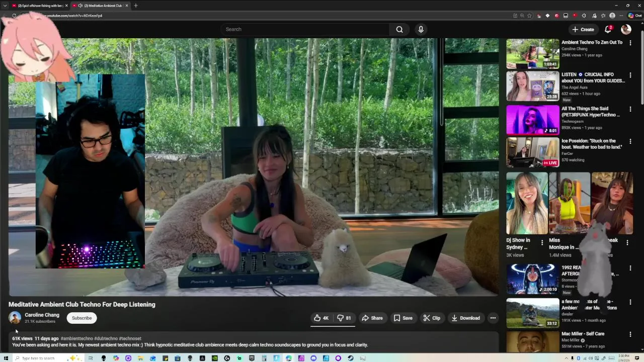
Task: Open a few moments of peace thumbnail
Action: pos(532,313)
